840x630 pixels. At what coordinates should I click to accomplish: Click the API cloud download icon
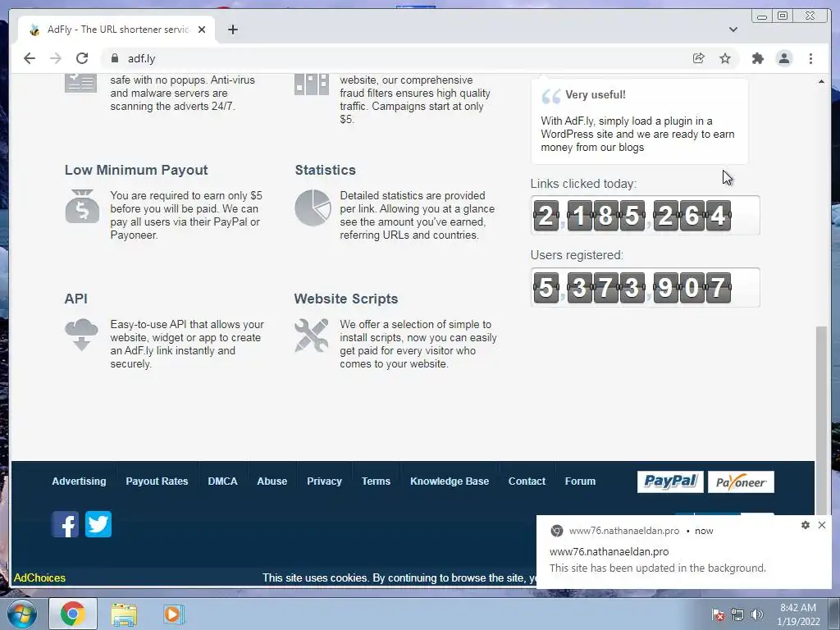click(x=81, y=335)
